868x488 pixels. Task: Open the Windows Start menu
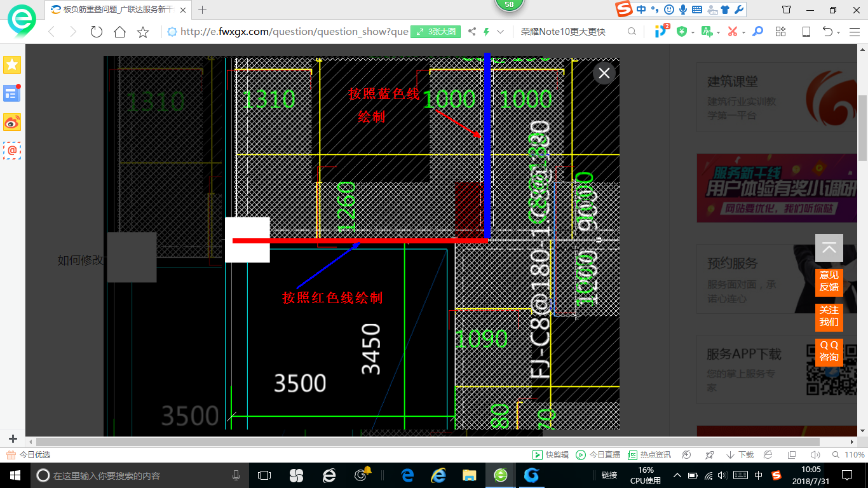tap(15, 475)
